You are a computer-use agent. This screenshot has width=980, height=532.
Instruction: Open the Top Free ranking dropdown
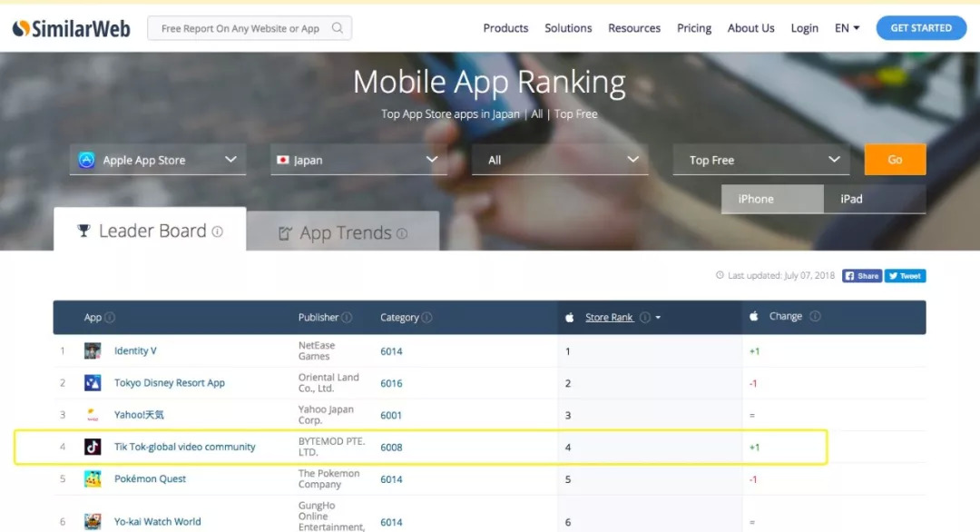pyautogui.click(x=761, y=160)
